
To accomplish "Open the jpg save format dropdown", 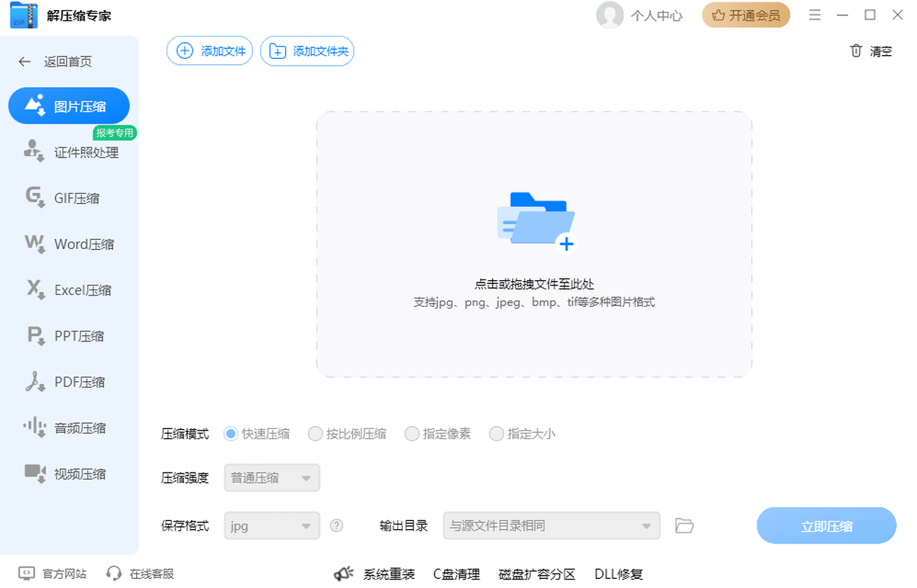I will click(x=272, y=525).
